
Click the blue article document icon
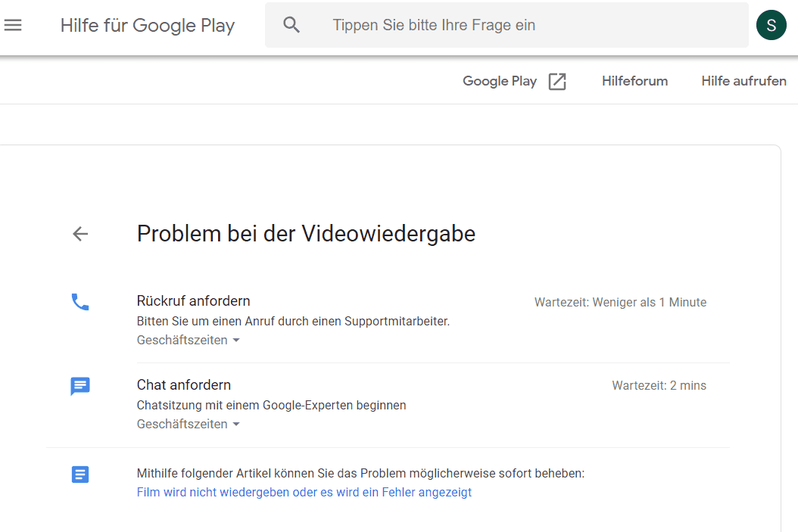[80, 474]
